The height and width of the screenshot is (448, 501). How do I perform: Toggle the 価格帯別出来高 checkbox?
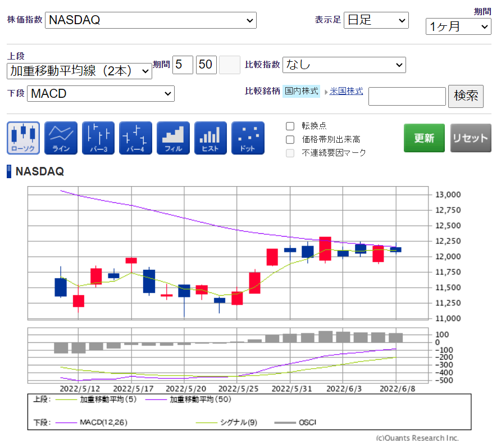tap(290, 139)
